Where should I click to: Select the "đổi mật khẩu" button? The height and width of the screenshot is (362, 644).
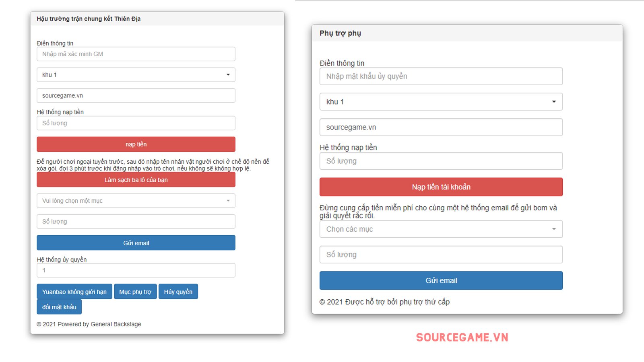[x=59, y=307]
